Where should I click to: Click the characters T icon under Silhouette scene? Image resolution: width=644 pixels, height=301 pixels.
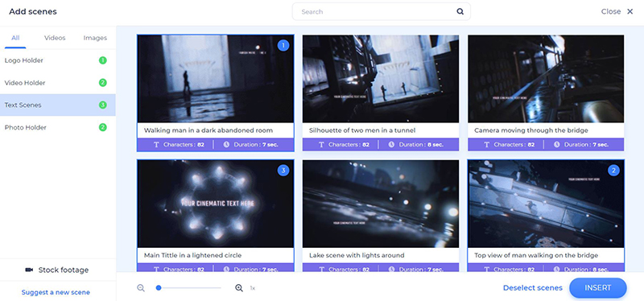coord(321,145)
